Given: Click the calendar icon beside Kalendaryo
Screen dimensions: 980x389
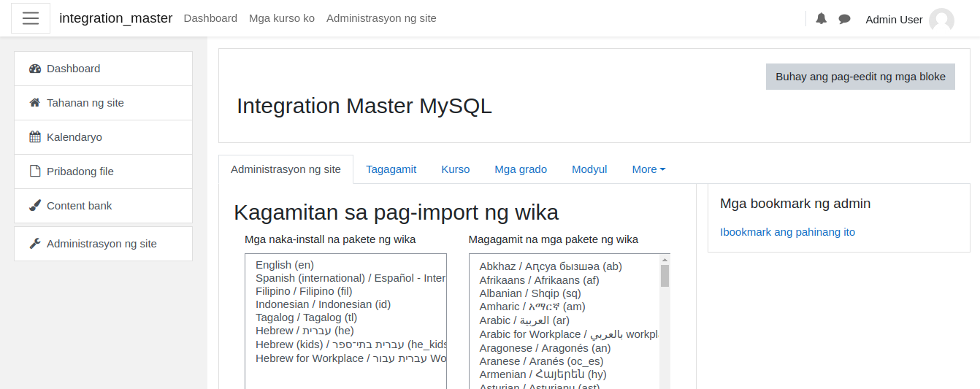Looking at the screenshot, I should point(35,137).
